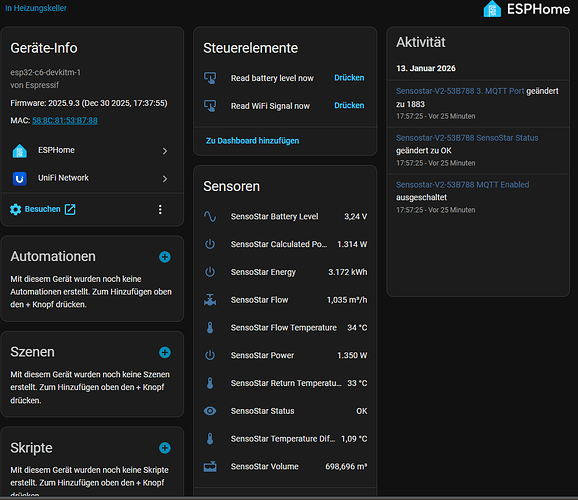Open the SensoStar Flow sensor row
This screenshot has height=500, width=578.
point(285,300)
